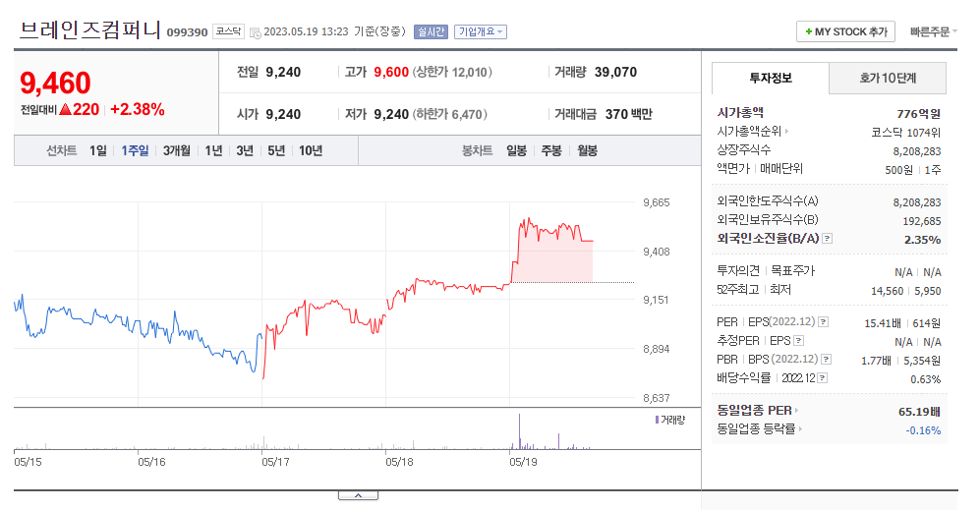This screenshot has height=510, width=980.
Task: Show the 주봉 candlestick chart
Action: (551, 150)
